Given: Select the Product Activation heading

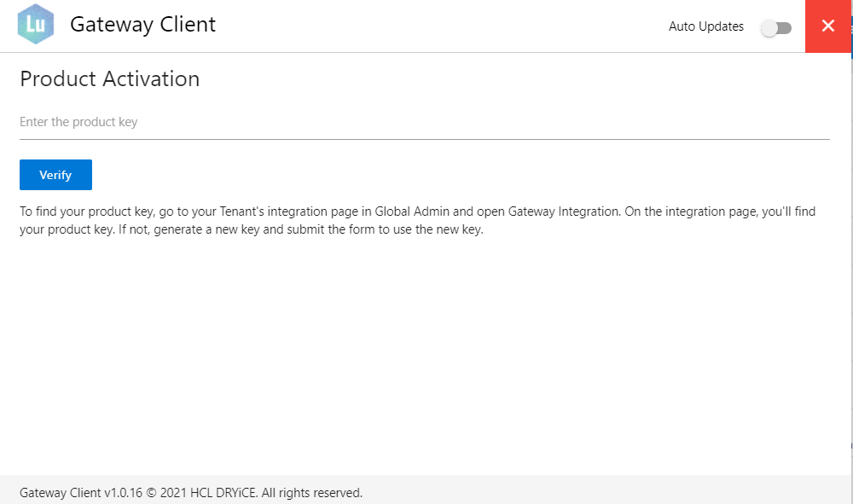Looking at the screenshot, I should tap(109, 78).
